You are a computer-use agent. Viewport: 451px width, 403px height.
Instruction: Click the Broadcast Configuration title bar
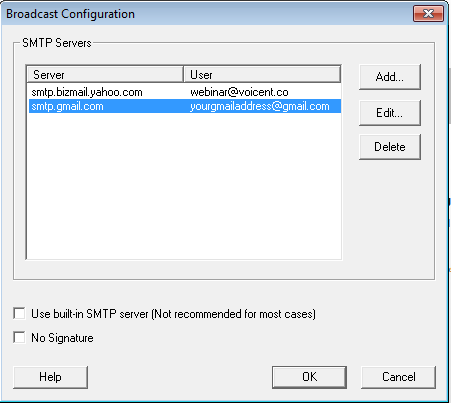[x=207, y=14]
